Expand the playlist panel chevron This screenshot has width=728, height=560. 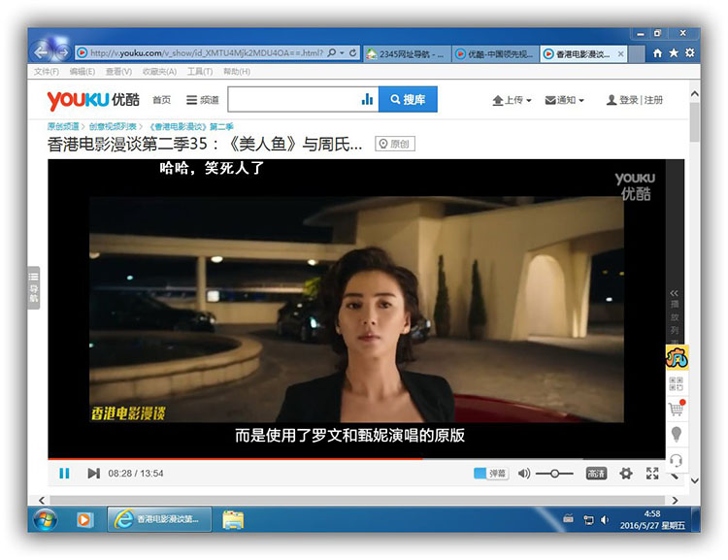[x=675, y=293]
